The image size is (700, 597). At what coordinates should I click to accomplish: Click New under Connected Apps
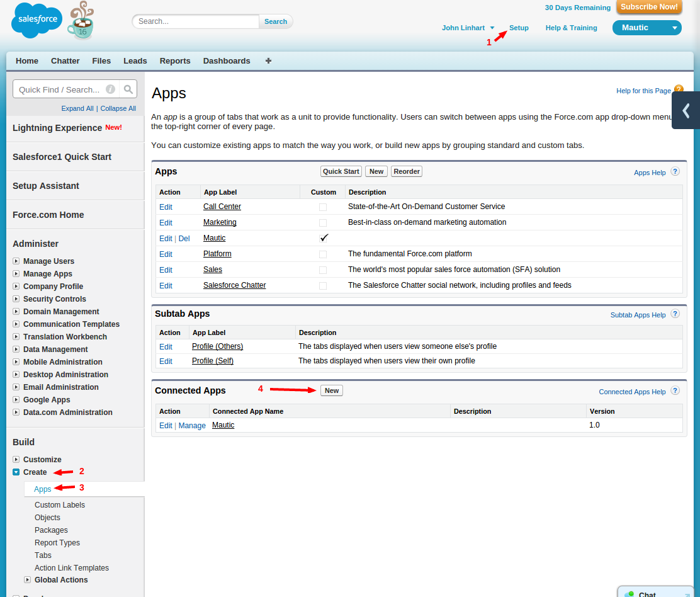point(332,390)
